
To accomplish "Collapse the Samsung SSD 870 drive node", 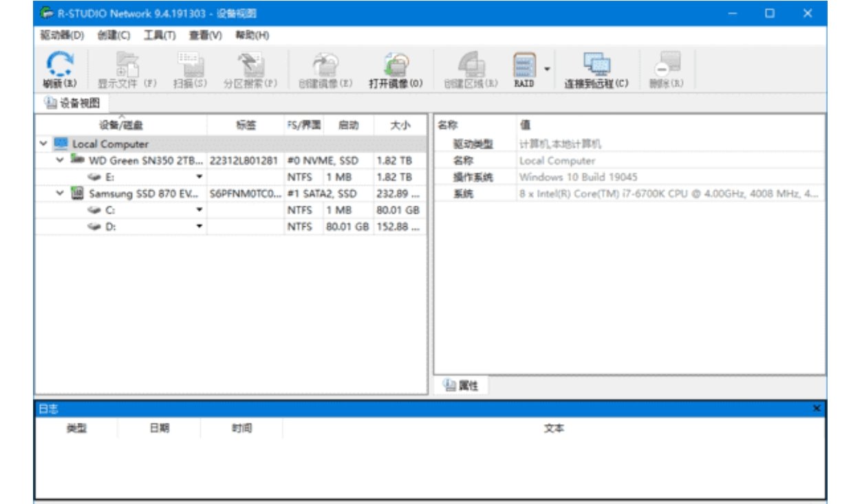I will coord(61,193).
